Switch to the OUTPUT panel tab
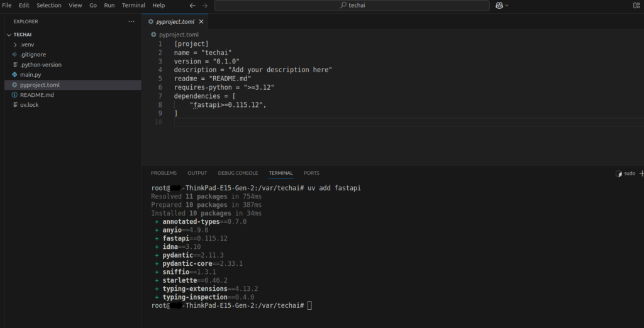The width and height of the screenshot is (644, 328). [197, 173]
